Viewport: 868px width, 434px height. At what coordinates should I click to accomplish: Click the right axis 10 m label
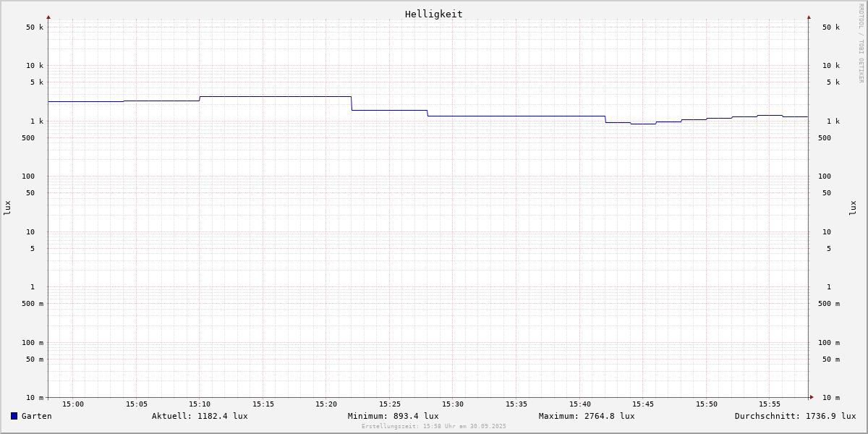(831, 398)
